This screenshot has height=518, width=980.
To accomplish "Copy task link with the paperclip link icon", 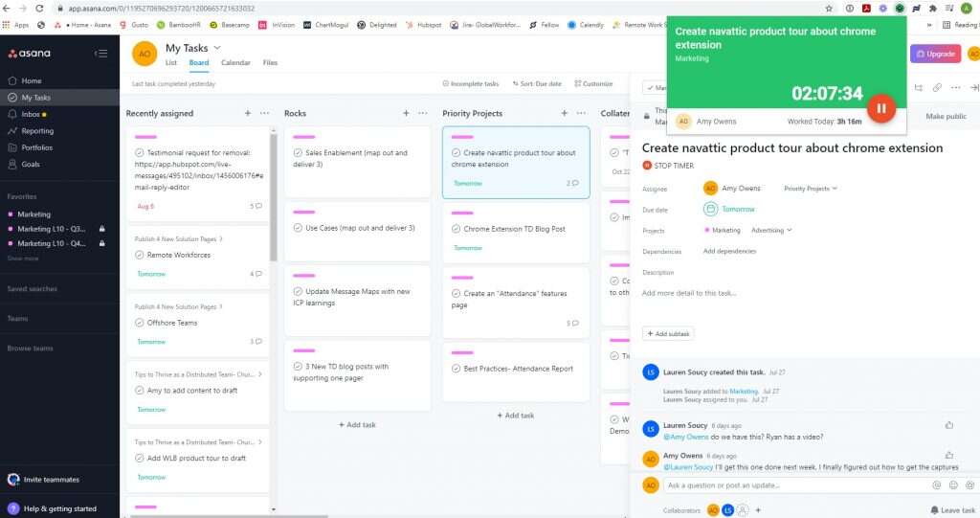I will tap(937, 87).
